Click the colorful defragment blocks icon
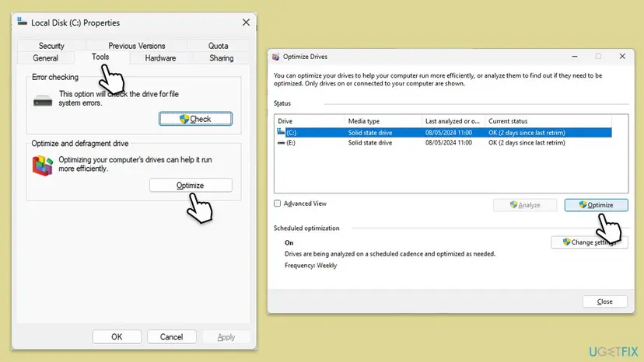The width and height of the screenshot is (644, 362). 43,165
